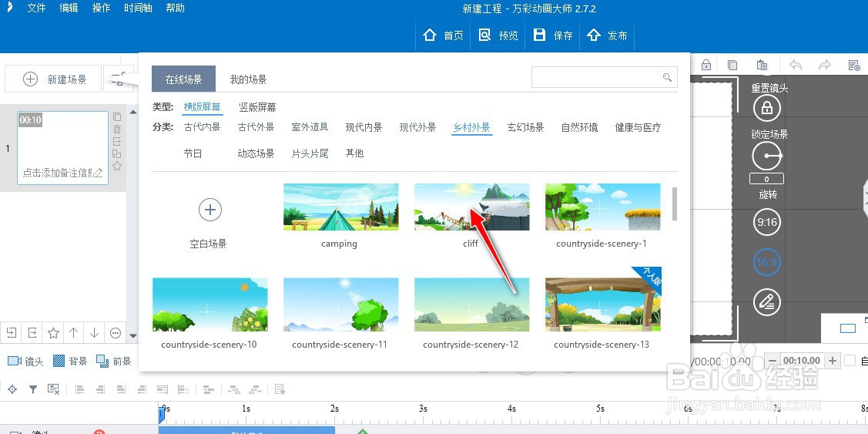Click the 前景 foreground button
Screen dimensions: 868x434
point(113,362)
